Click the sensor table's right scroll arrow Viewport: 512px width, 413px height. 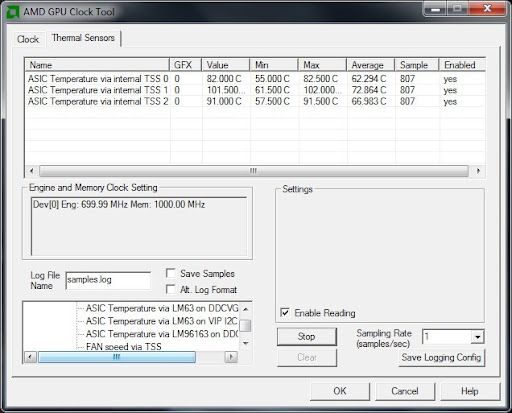pyautogui.click(x=478, y=171)
